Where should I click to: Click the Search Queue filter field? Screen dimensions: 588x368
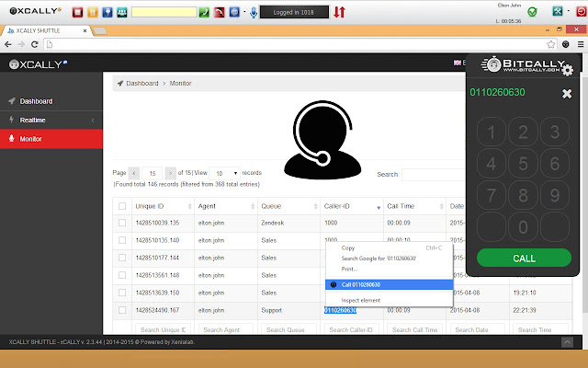pyautogui.click(x=288, y=329)
